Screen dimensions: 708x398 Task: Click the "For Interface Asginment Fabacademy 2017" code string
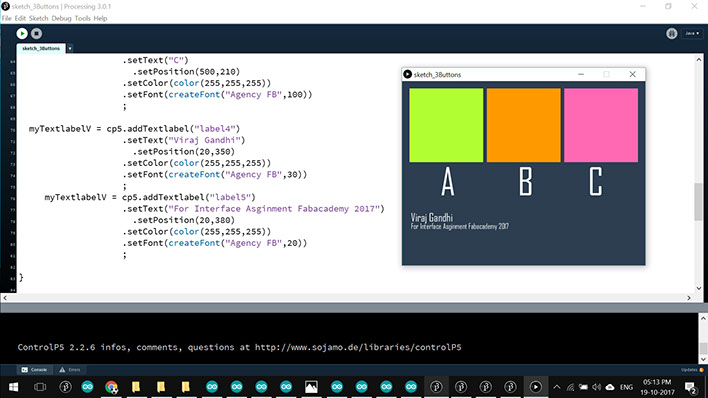pyautogui.click(x=274, y=209)
